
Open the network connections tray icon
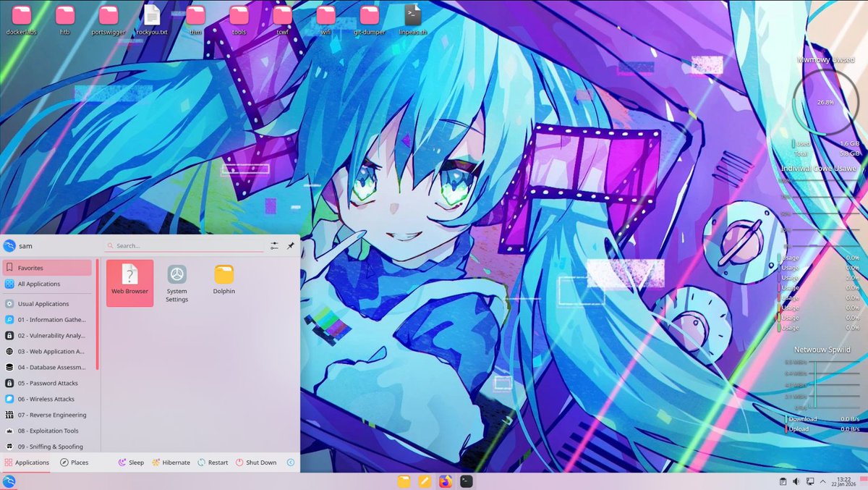(x=810, y=481)
